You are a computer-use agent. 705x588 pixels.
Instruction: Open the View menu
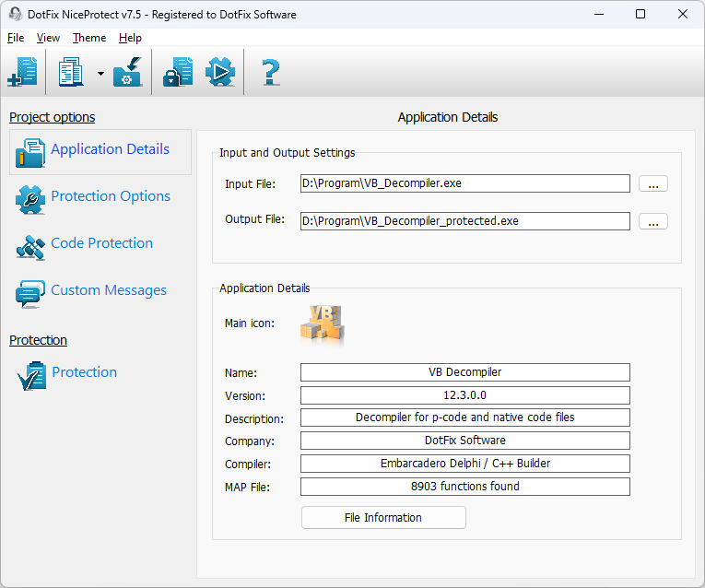(x=48, y=38)
